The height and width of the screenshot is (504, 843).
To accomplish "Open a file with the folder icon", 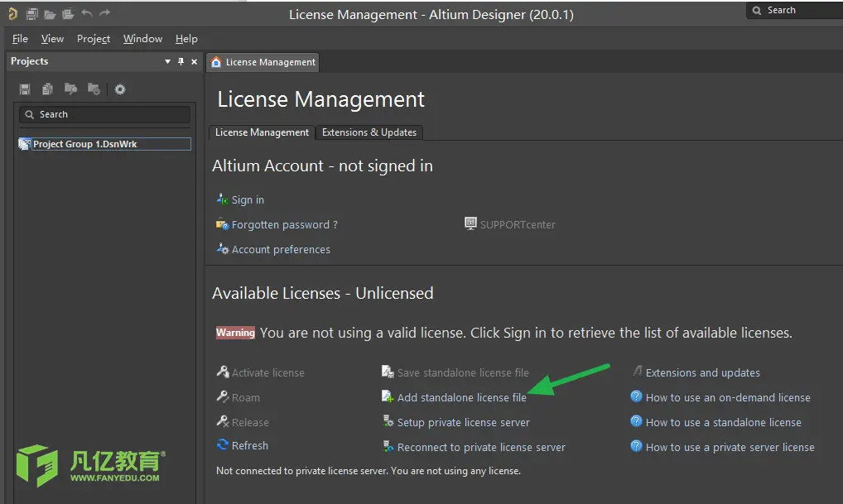I will tap(50, 15).
